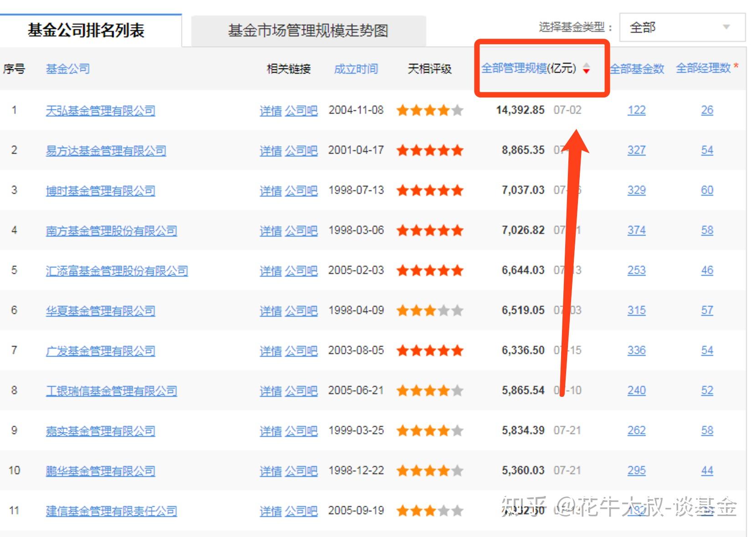Sort by 成立时间 column header
Viewport: 756px width, 537px height.
(x=356, y=69)
